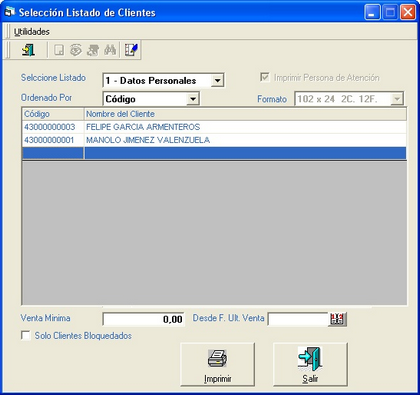The height and width of the screenshot is (395, 420).
Task: Select row FELIPE GARCIA ARMENTEROS
Action: 214,127
